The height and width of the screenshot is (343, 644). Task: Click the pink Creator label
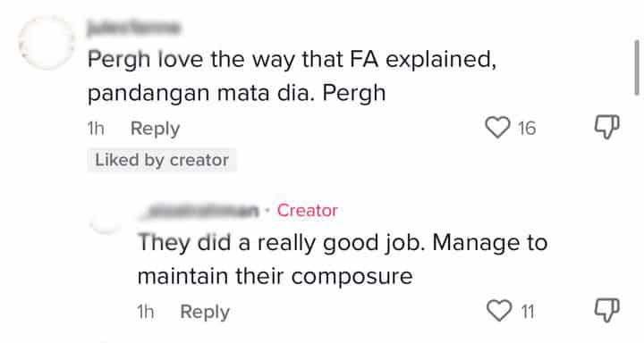[x=307, y=211]
